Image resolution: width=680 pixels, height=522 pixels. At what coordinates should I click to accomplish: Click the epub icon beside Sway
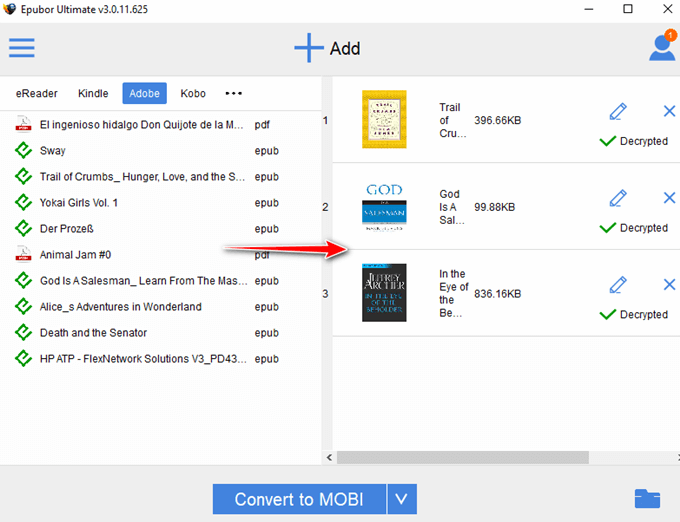(23, 150)
